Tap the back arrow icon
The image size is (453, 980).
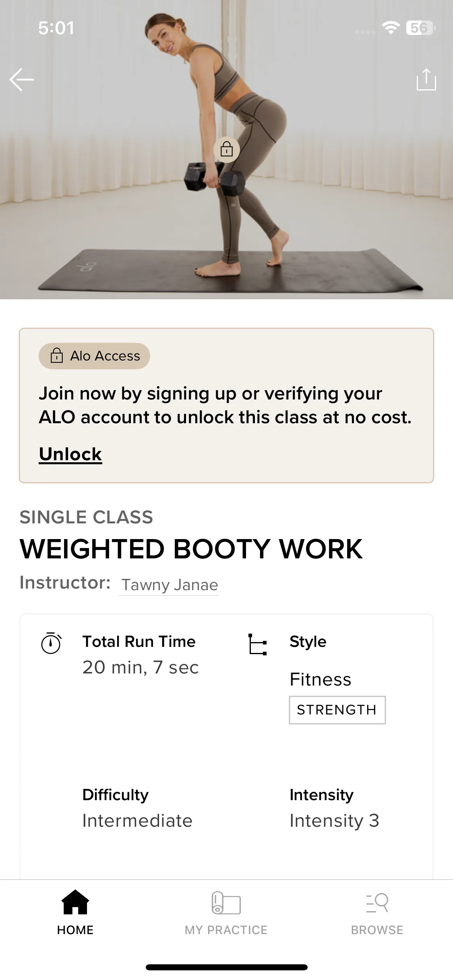[x=22, y=80]
